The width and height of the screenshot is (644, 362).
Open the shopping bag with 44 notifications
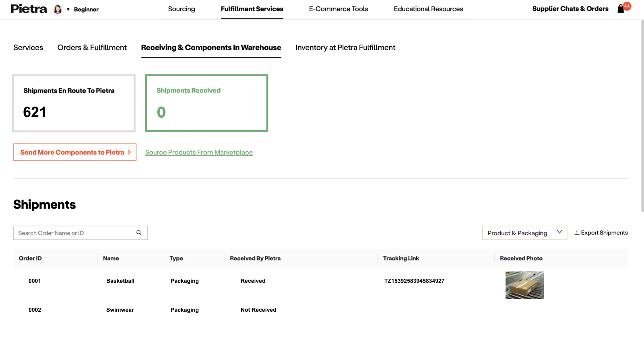click(x=621, y=9)
